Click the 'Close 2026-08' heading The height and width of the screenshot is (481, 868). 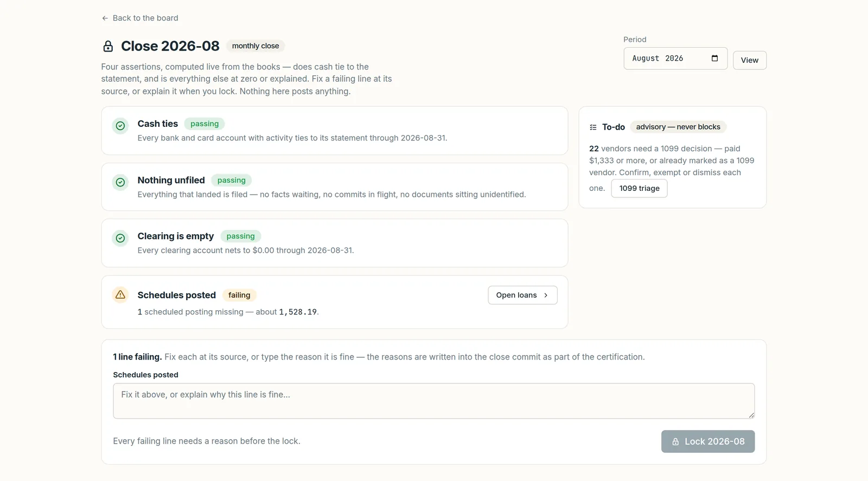[x=170, y=46]
